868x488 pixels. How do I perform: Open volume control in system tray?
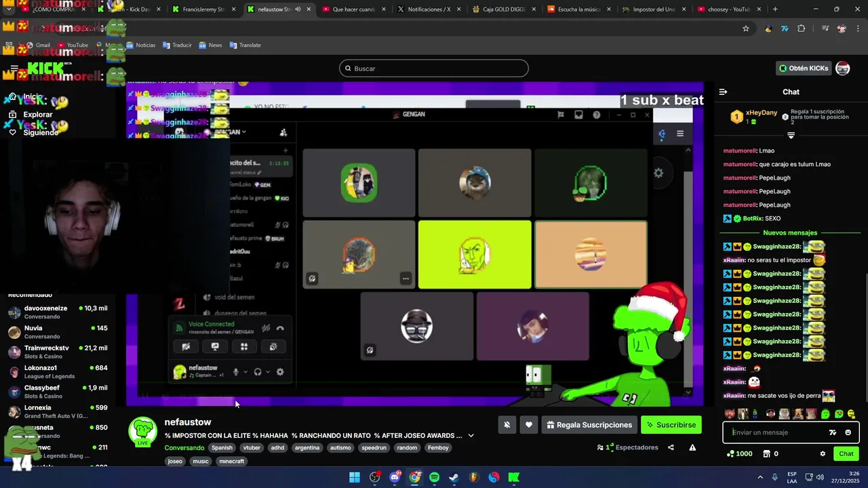pyautogui.click(x=820, y=477)
